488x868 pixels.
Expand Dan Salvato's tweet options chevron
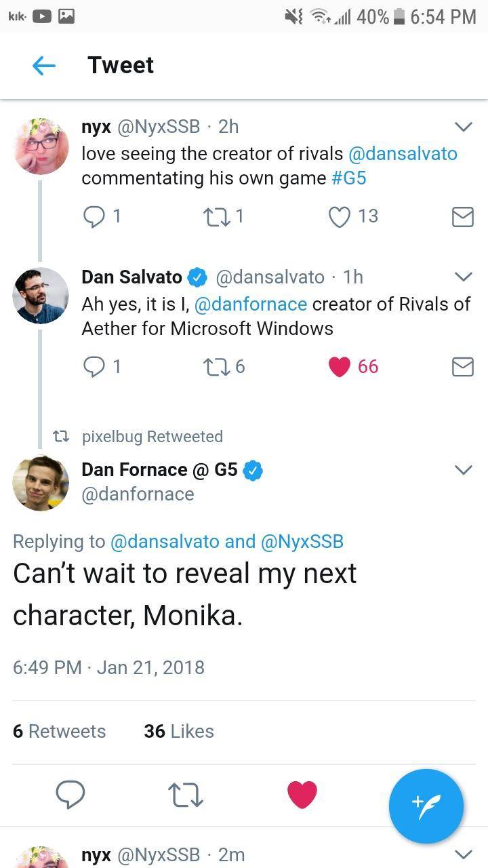click(464, 277)
